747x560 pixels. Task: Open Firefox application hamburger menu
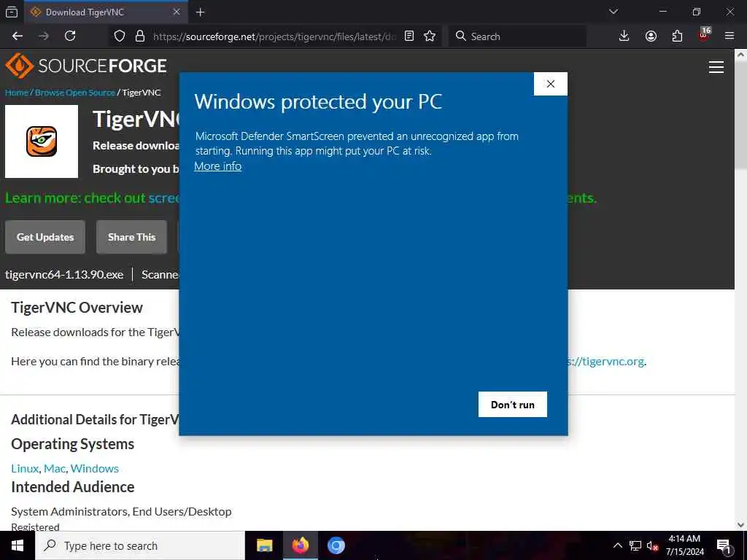(729, 36)
